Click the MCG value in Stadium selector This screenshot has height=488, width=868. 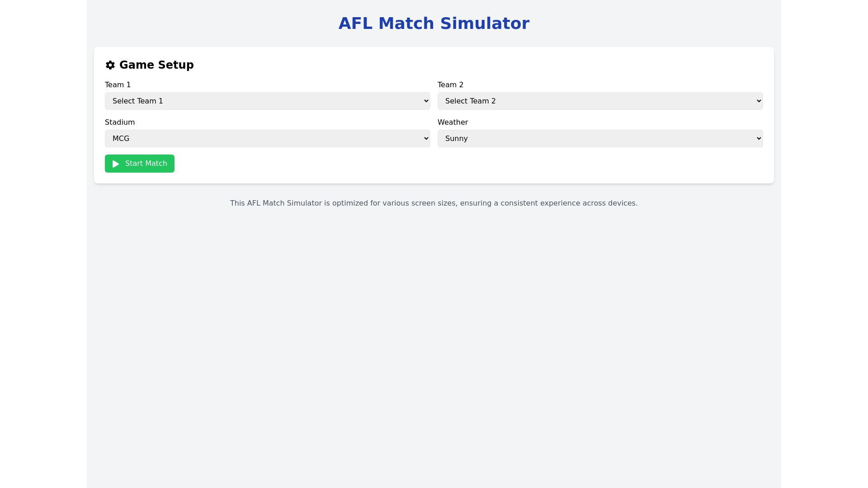coord(121,139)
